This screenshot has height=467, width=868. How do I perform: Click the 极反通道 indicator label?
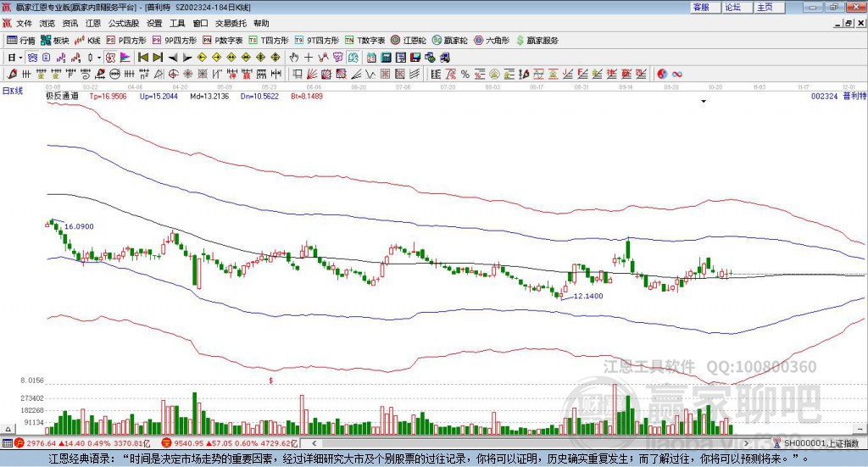click(62, 96)
